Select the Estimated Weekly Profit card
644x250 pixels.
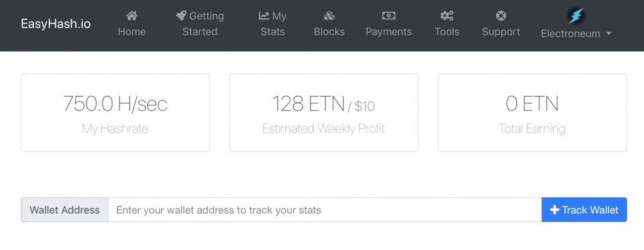(323, 113)
